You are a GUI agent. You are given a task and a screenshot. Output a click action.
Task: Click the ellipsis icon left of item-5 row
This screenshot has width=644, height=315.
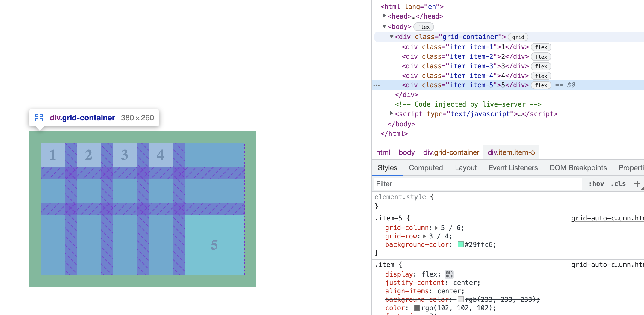tap(377, 85)
